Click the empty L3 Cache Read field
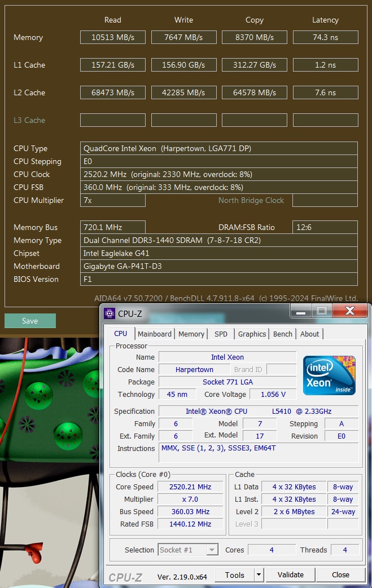The image size is (372, 588). click(x=112, y=120)
